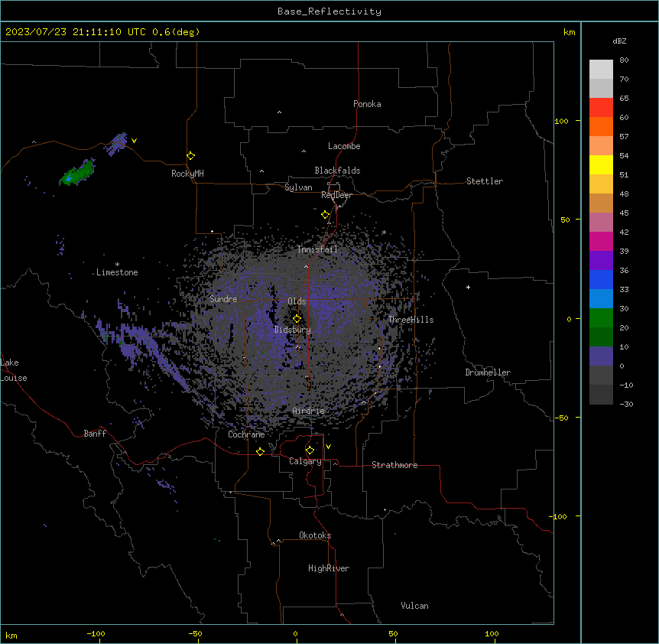Click the 0 tick label on the bottom axis
Viewport: 659px width, 644px height.
(x=295, y=633)
